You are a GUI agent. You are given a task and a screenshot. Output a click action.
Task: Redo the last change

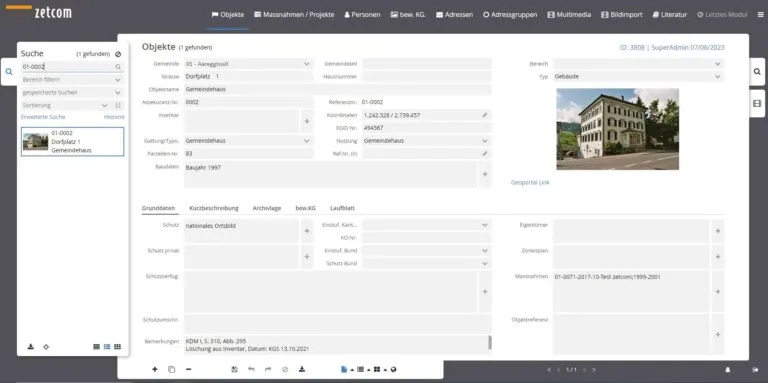pyautogui.click(x=268, y=369)
